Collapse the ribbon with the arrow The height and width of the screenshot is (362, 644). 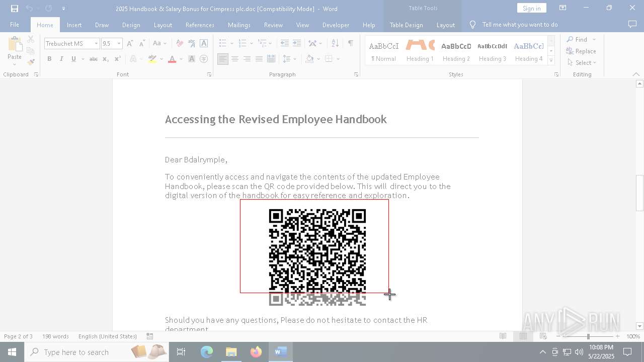[636, 74]
